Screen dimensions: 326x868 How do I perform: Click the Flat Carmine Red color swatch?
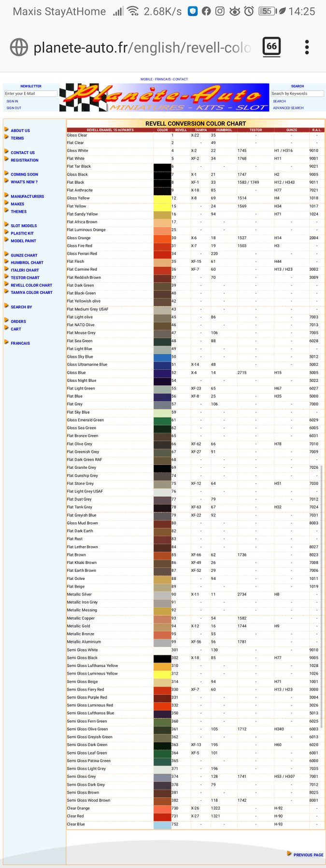[162, 269]
